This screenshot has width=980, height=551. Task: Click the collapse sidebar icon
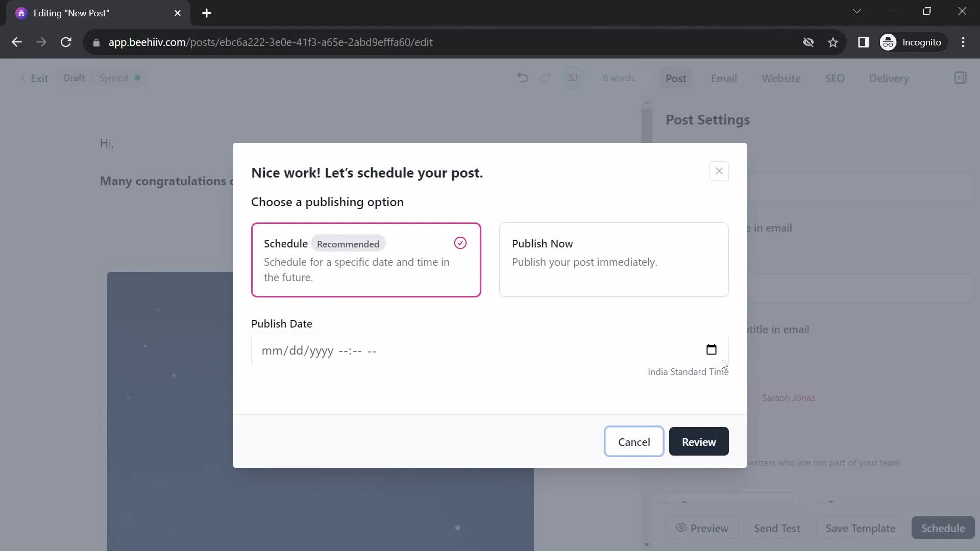(x=964, y=78)
